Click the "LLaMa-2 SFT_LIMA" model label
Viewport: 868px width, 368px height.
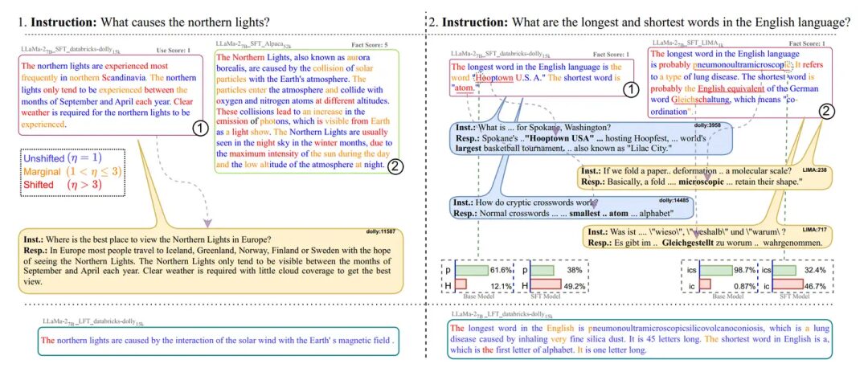point(690,43)
